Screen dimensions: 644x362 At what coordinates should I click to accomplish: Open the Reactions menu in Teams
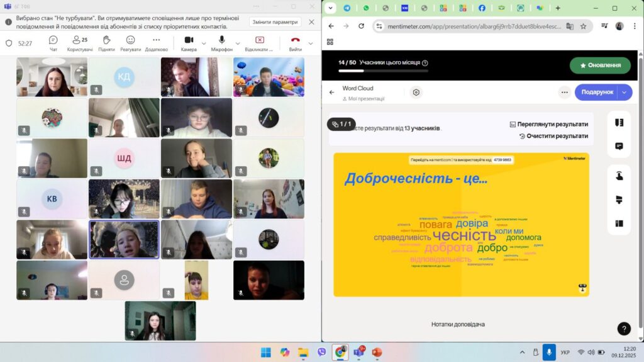[130, 42]
